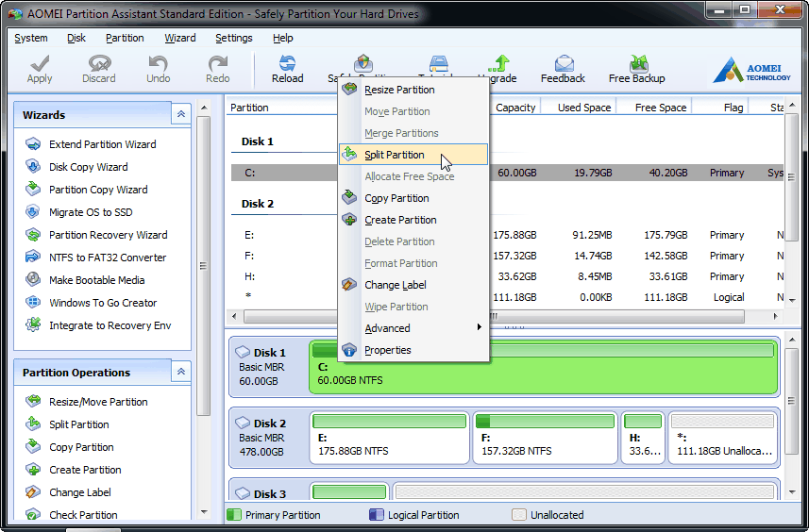Choose Resize Partition in context menu
Viewport: 809px width, 532px height.
[x=413, y=90]
